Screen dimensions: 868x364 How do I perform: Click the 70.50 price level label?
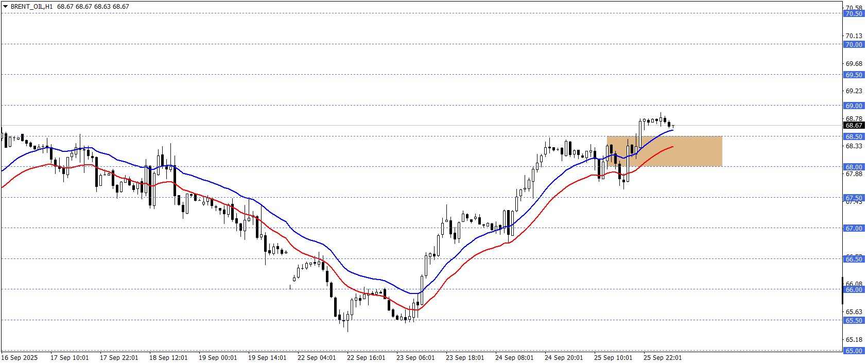click(854, 13)
